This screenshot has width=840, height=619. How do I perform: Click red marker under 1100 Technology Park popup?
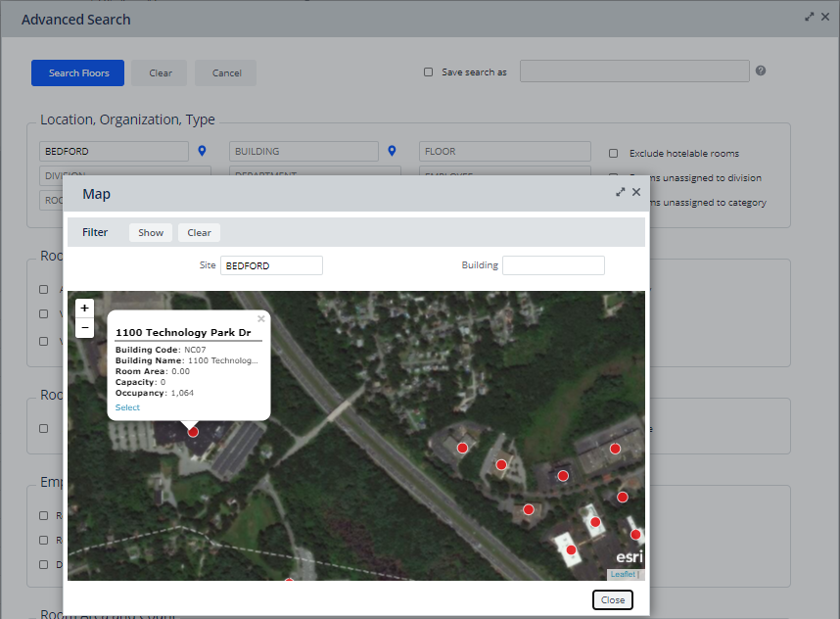(193, 431)
